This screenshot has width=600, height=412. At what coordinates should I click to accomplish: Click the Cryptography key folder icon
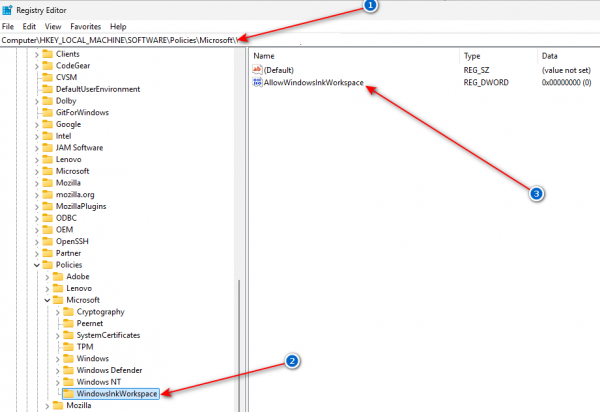click(x=68, y=311)
